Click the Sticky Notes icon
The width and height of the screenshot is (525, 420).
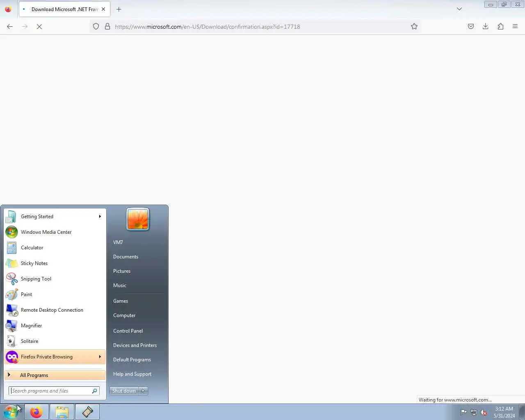click(12, 263)
